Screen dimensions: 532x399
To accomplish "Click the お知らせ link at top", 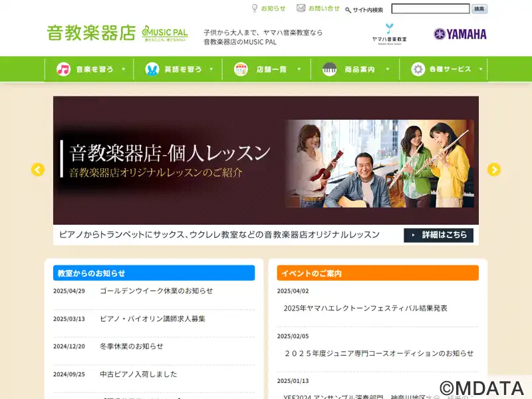I will click(x=273, y=9).
